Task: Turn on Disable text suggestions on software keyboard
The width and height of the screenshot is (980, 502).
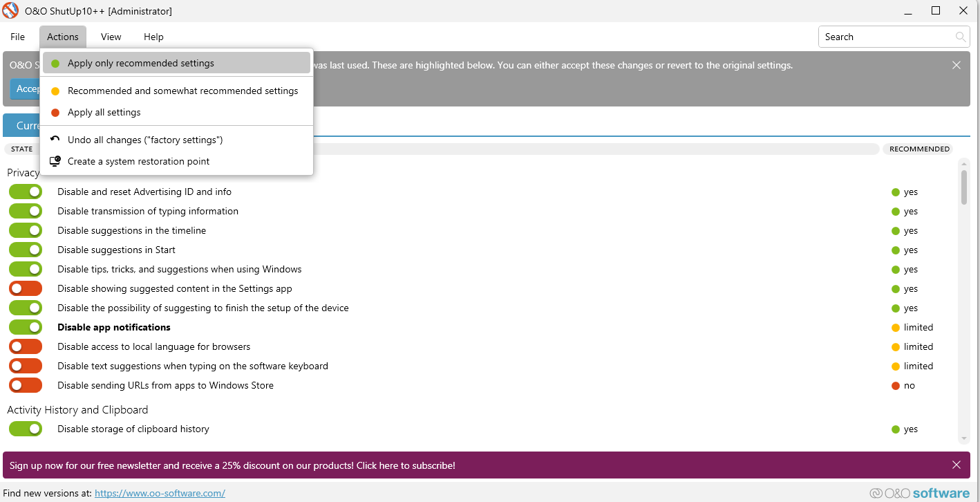Action: (26, 366)
